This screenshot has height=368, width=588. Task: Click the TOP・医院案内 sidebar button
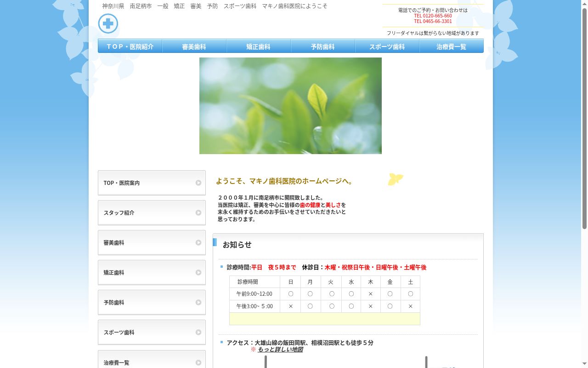(152, 183)
